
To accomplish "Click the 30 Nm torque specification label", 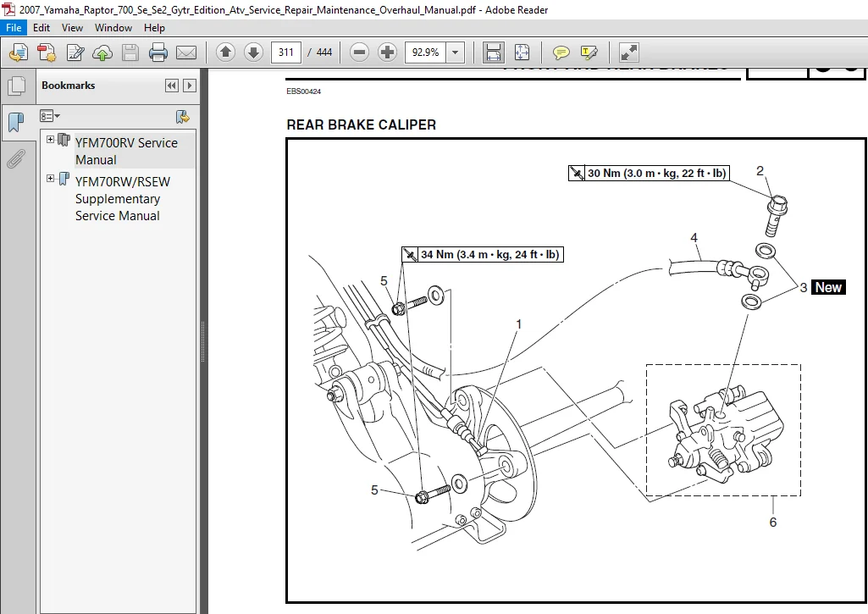I will pos(649,174).
